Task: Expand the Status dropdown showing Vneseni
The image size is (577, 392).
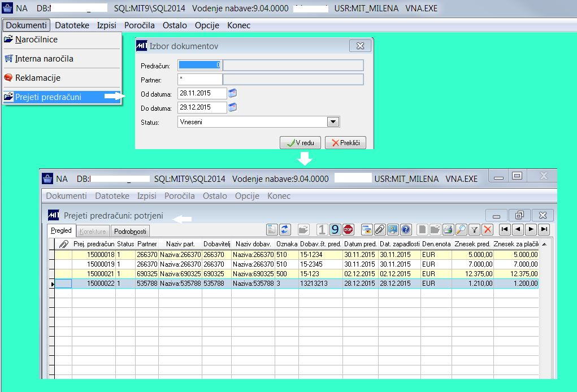Action: pos(333,122)
